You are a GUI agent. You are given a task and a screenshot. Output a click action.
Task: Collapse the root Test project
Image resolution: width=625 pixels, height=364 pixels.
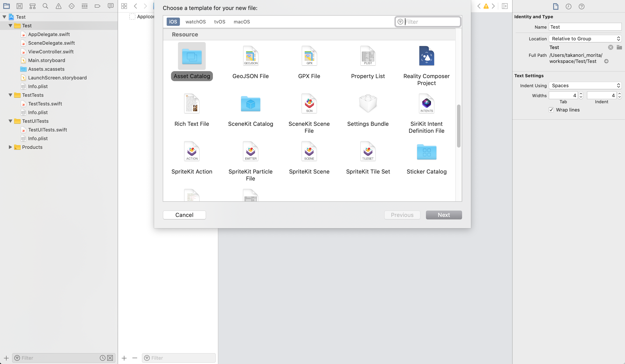(5, 17)
